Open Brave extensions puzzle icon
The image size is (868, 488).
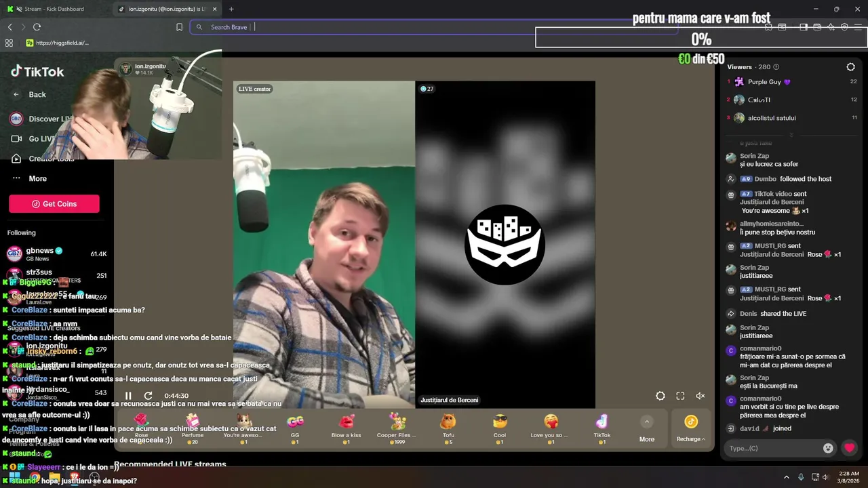click(768, 27)
